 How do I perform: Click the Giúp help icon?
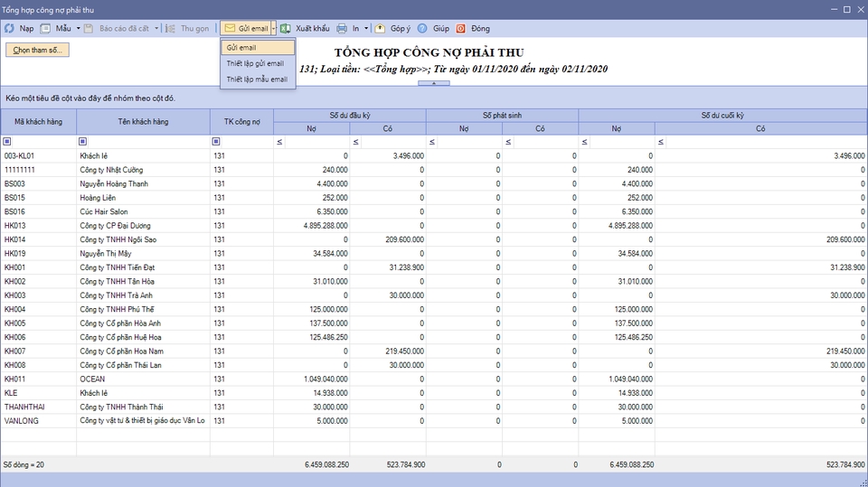pos(422,28)
